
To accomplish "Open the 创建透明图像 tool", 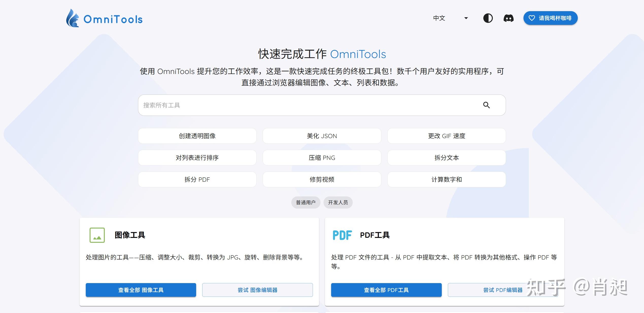I will click(x=197, y=136).
